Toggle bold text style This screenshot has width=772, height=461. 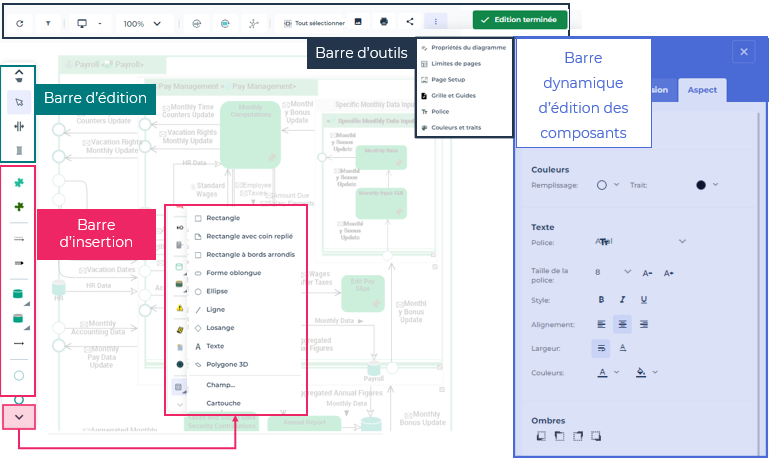[601, 299]
